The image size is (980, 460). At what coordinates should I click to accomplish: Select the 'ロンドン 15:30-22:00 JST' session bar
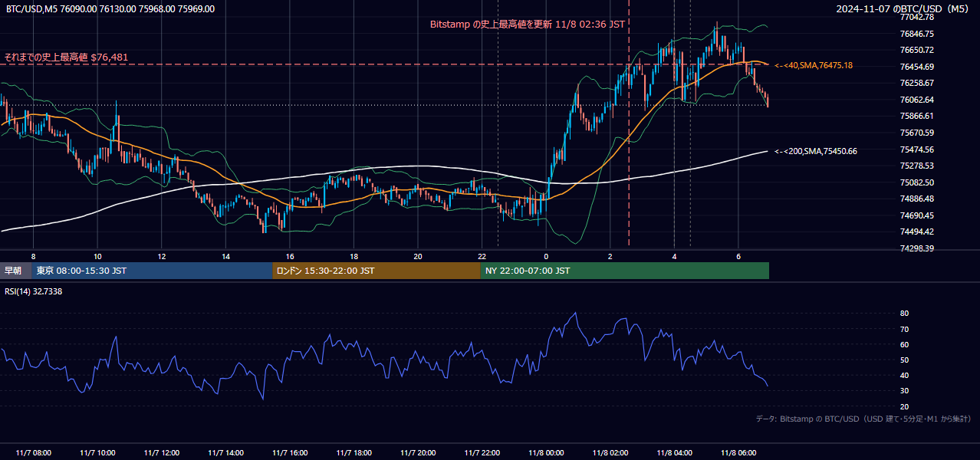point(377,271)
